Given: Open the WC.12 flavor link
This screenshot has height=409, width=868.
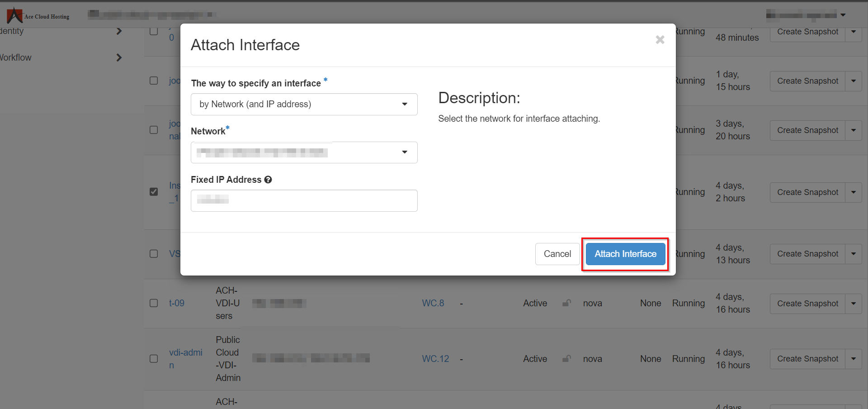Looking at the screenshot, I should tap(435, 359).
